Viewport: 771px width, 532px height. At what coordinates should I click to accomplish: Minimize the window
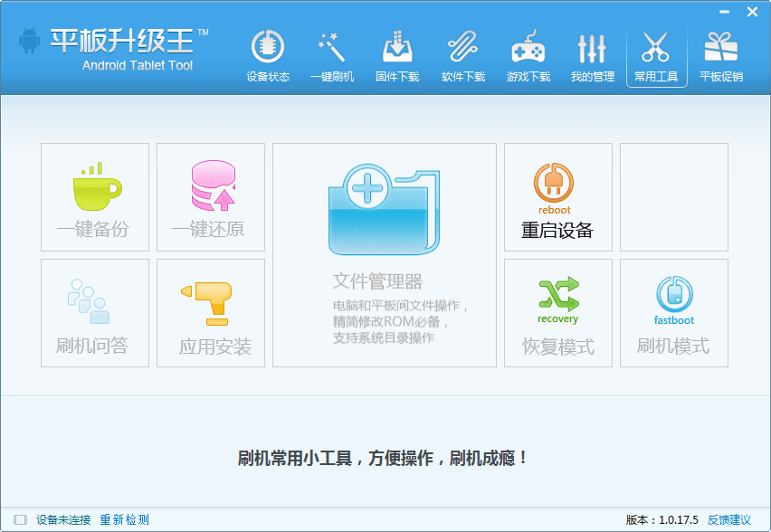point(724,12)
